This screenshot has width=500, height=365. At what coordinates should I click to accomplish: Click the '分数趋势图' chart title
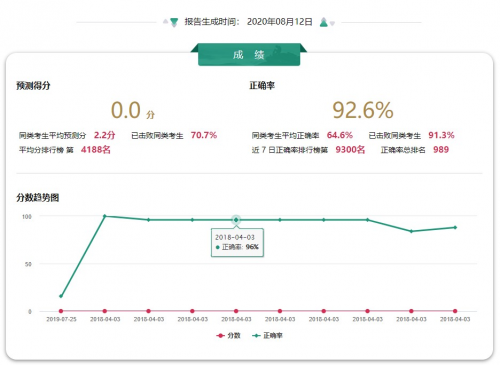point(38,198)
